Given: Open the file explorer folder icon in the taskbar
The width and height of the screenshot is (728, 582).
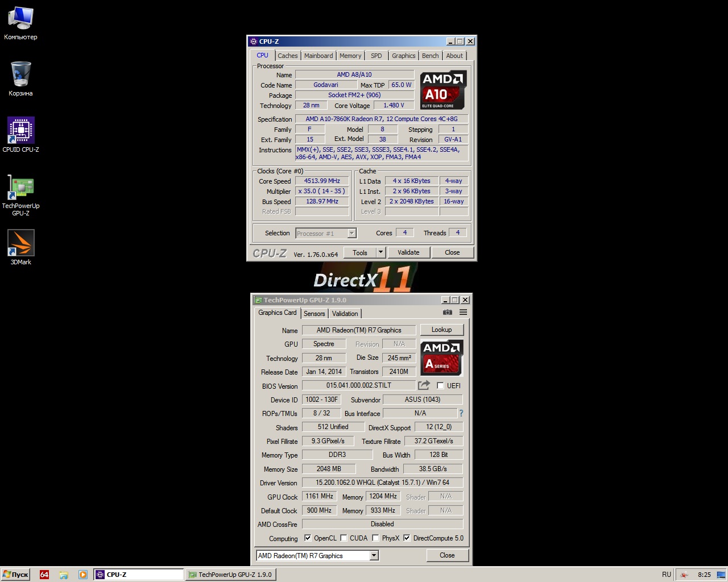Looking at the screenshot, I should point(64,575).
